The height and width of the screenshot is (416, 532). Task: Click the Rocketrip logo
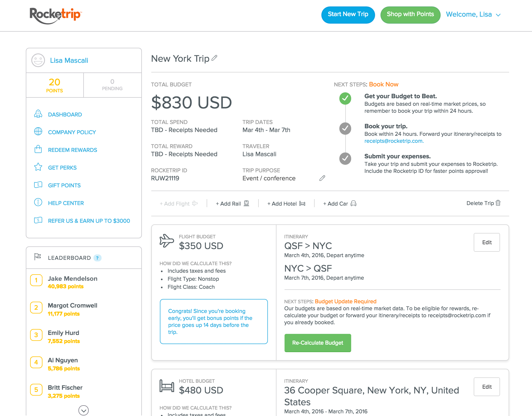point(55,15)
